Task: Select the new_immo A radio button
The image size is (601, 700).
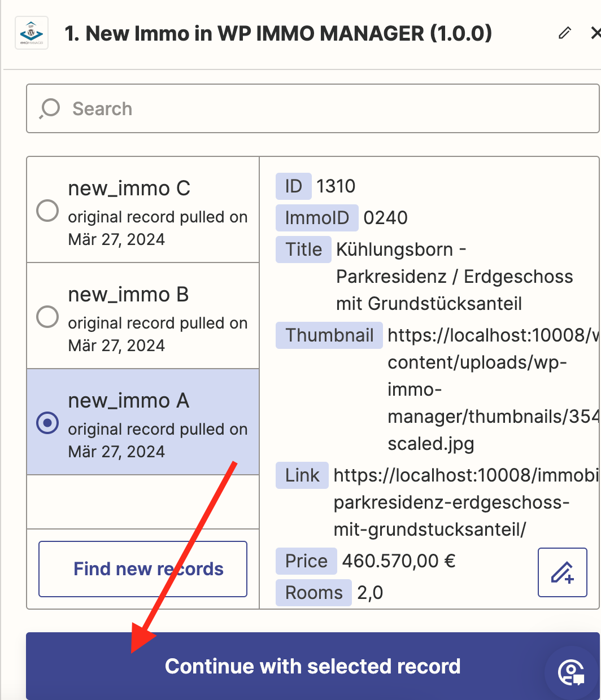Action: (47, 423)
